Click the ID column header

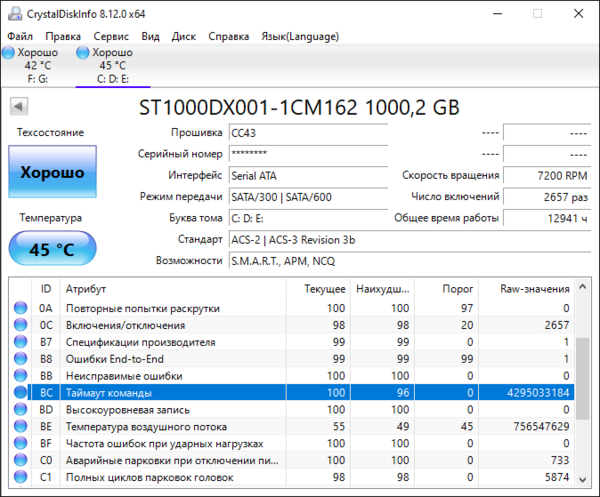click(46, 288)
